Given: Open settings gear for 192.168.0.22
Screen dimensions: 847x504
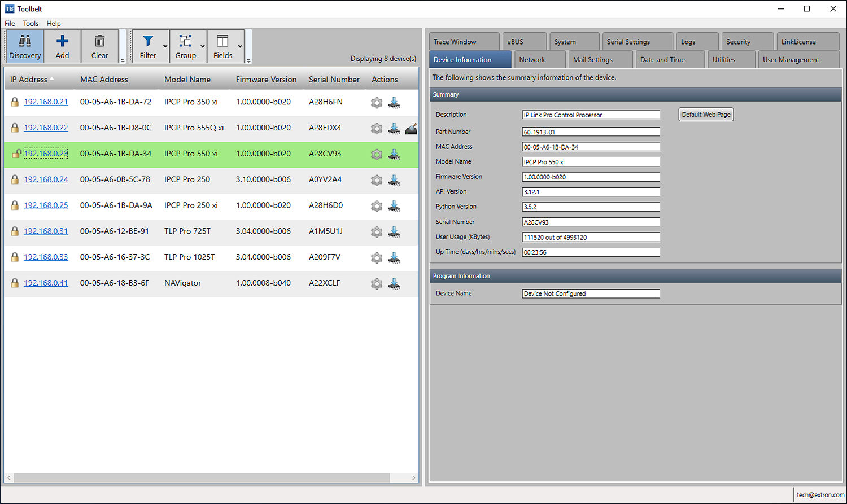Looking at the screenshot, I should click(377, 129).
